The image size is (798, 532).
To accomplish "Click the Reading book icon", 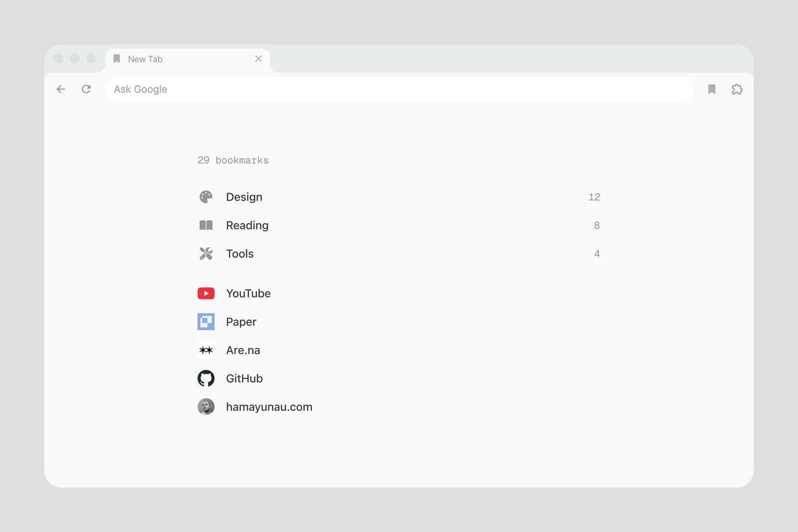I will 206,225.
